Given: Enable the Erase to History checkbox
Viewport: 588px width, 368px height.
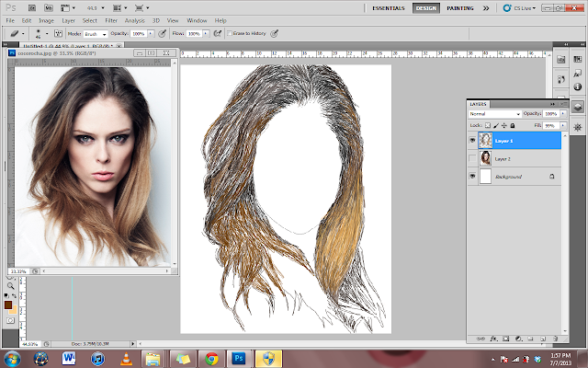Looking at the screenshot, I should (230, 31).
